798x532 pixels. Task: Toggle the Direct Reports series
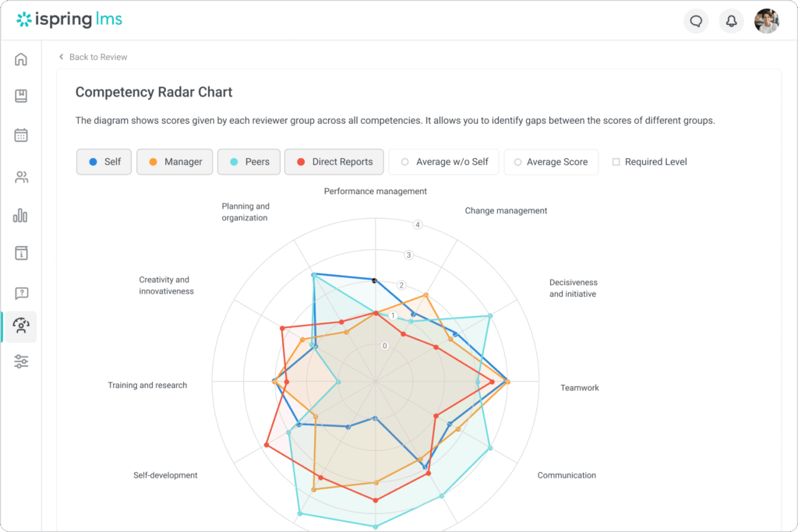334,162
